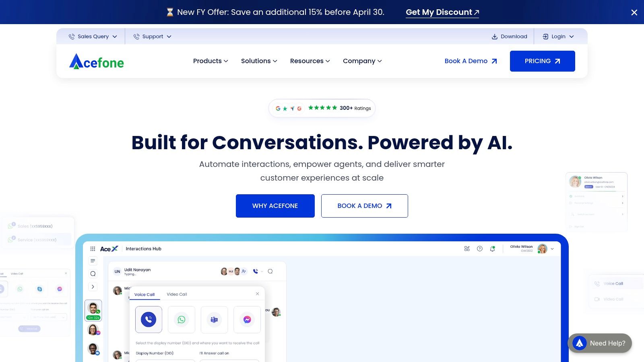Click Olivia Wilson's avatar in AceX header
The height and width of the screenshot is (362, 644).
click(542, 249)
